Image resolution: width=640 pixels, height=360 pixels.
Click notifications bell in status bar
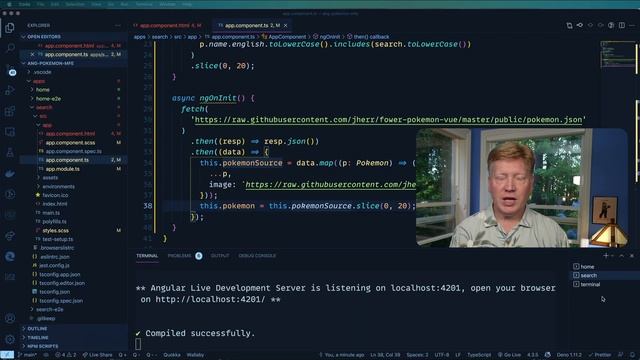pos(632,355)
